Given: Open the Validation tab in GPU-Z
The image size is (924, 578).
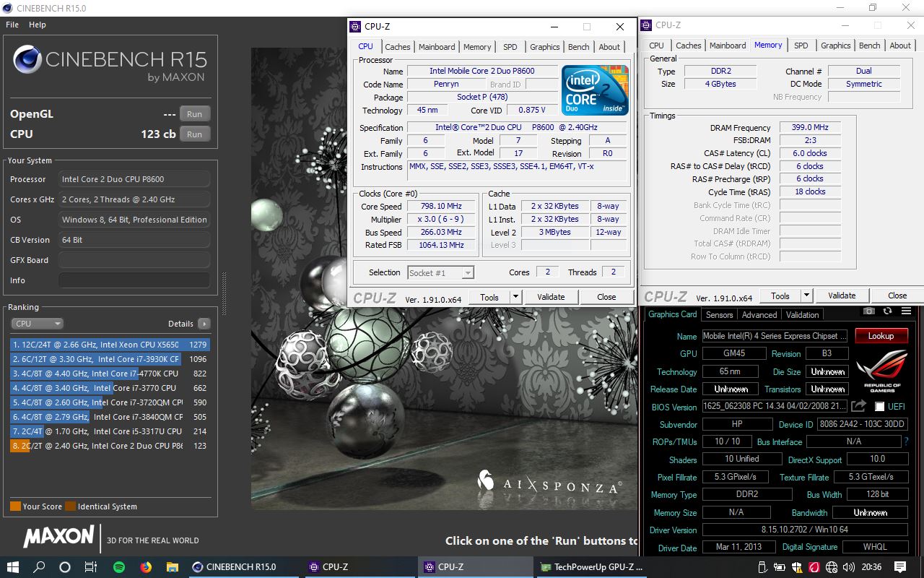Looking at the screenshot, I should tap(803, 315).
